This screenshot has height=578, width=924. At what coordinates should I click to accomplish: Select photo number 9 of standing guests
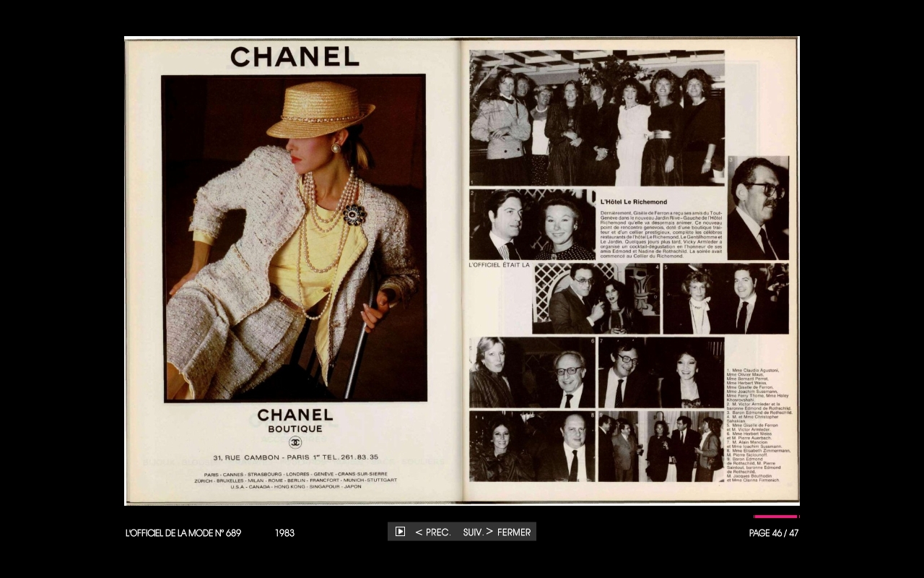point(661,446)
